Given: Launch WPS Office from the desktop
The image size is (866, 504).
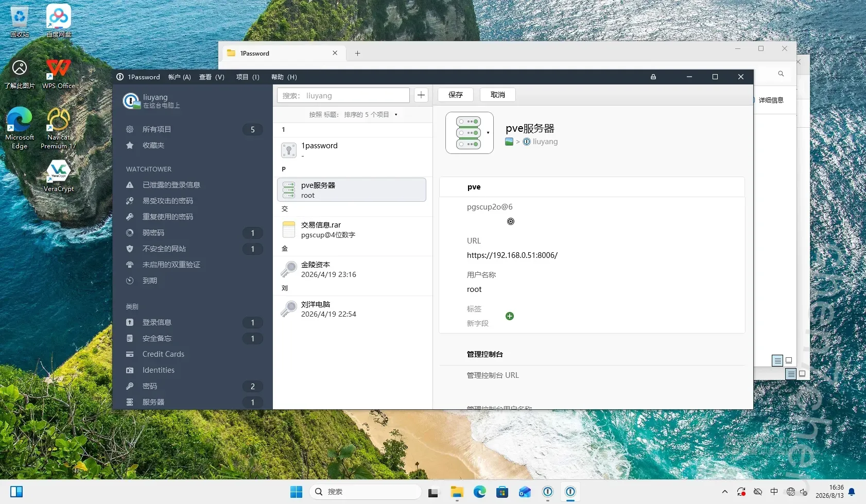Looking at the screenshot, I should coord(59,74).
